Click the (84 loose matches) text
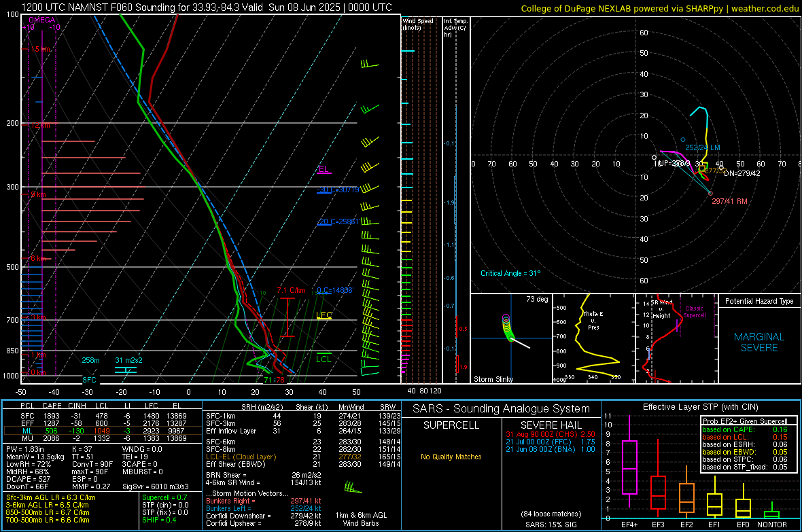 [551, 514]
